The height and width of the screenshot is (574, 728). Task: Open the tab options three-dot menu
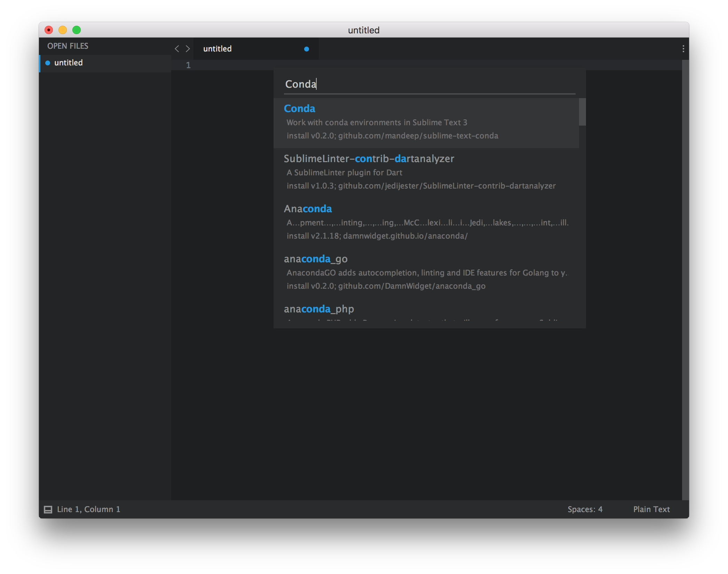[x=683, y=49]
